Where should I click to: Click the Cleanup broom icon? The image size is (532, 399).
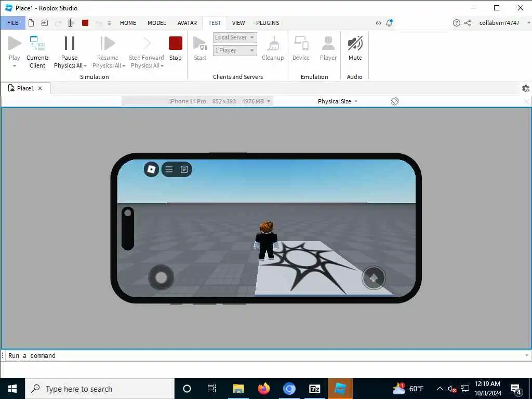tap(273, 44)
